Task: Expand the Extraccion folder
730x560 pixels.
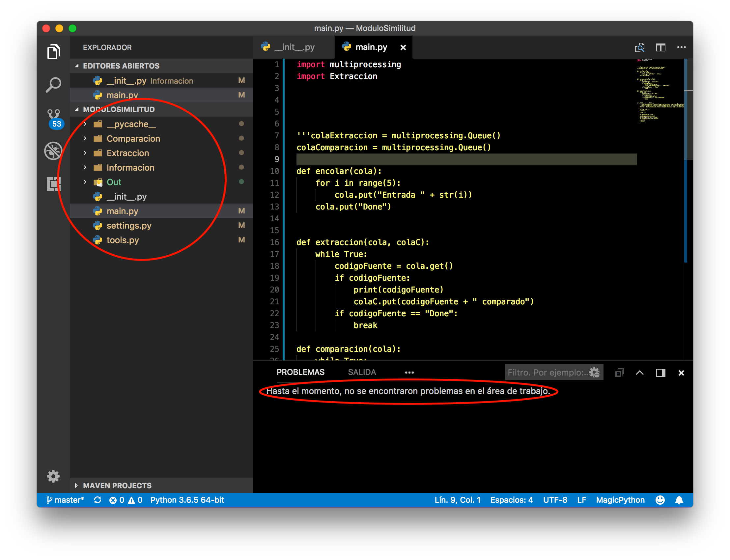Action: (x=161, y=153)
